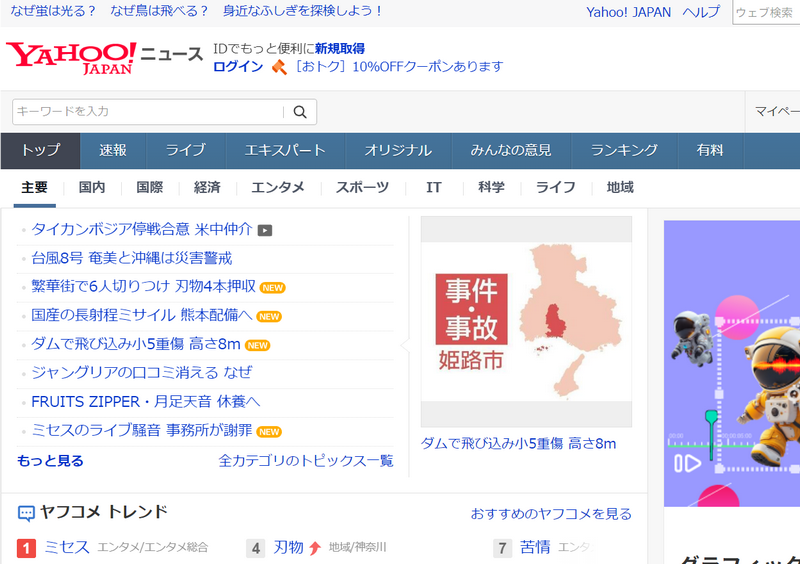This screenshot has width=800, height=564.
Task: Open ダムで飛び込み小5重傷 in the headline list
Action: [136, 345]
